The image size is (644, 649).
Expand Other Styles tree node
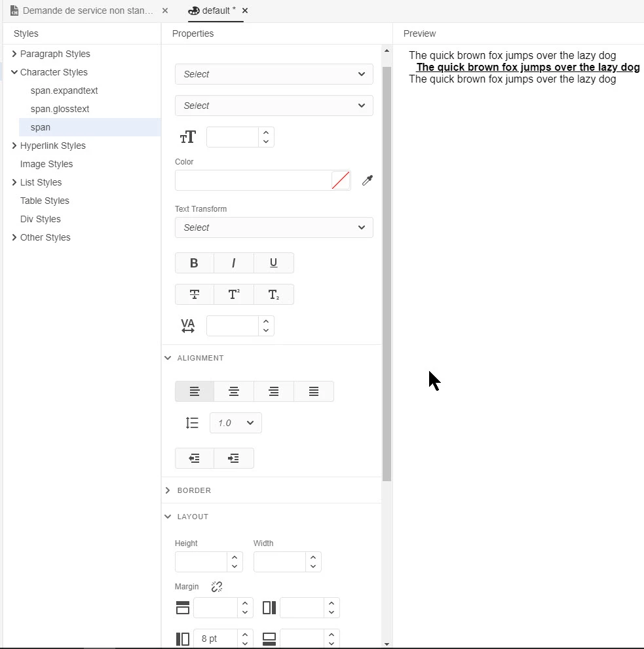point(14,237)
